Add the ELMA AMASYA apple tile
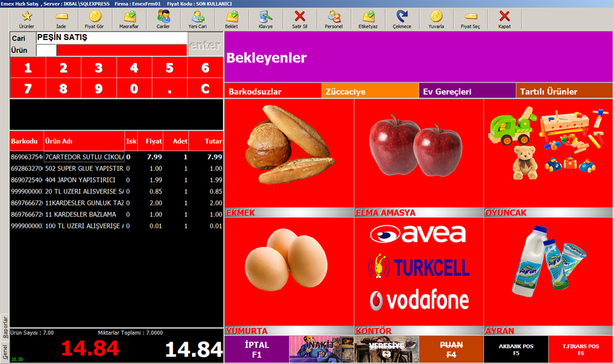The height and width of the screenshot is (364, 614). [x=418, y=158]
